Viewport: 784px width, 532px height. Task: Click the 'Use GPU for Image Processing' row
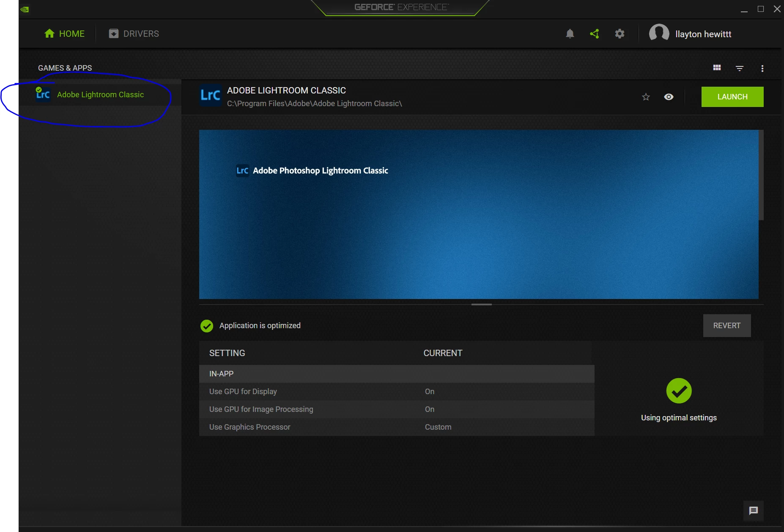pos(397,409)
